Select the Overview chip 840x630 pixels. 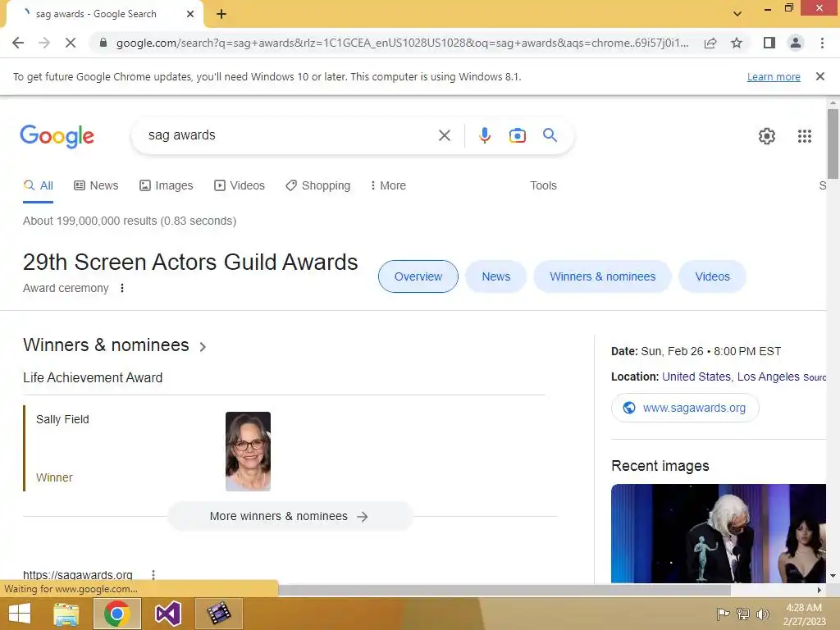(x=418, y=276)
